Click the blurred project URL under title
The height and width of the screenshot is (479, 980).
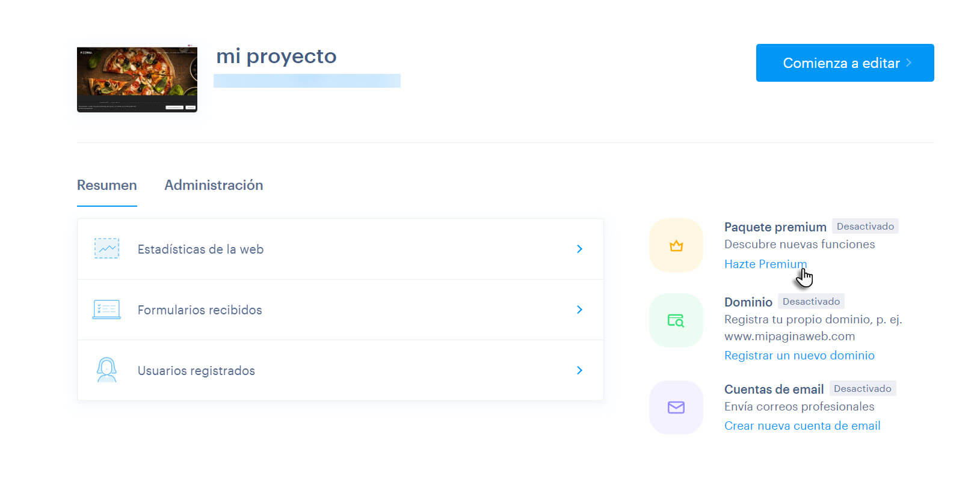point(307,81)
